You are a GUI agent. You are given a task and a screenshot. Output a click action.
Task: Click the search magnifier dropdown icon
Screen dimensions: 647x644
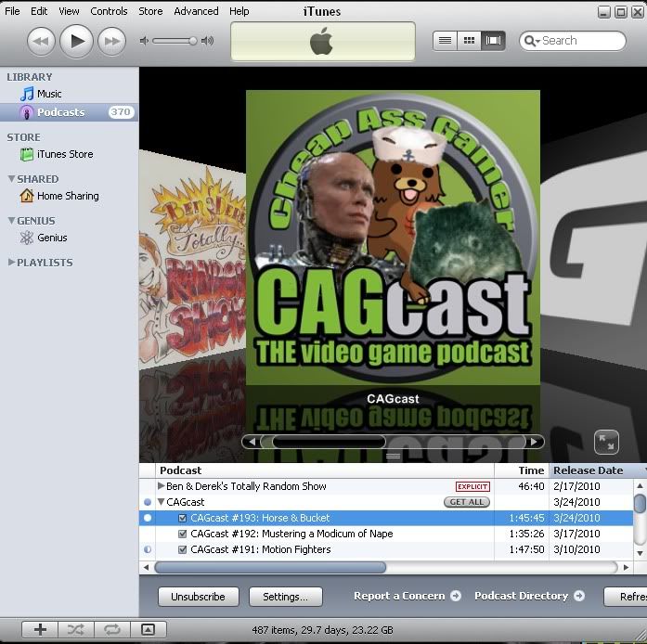pyautogui.click(x=531, y=41)
